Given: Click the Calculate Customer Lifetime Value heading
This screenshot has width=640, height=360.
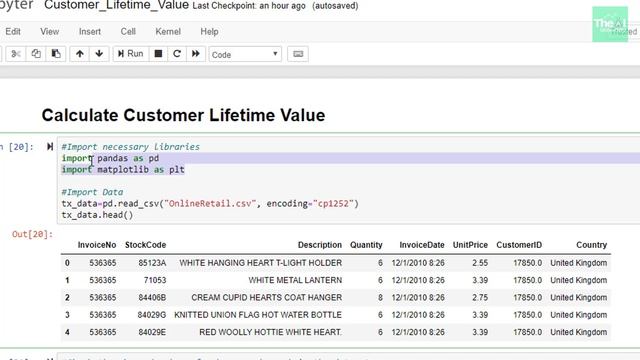Looking at the screenshot, I should click(183, 115).
